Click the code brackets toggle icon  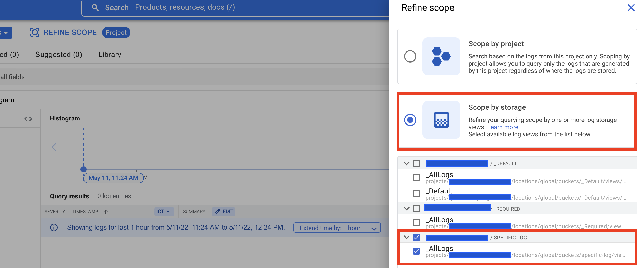point(28,119)
